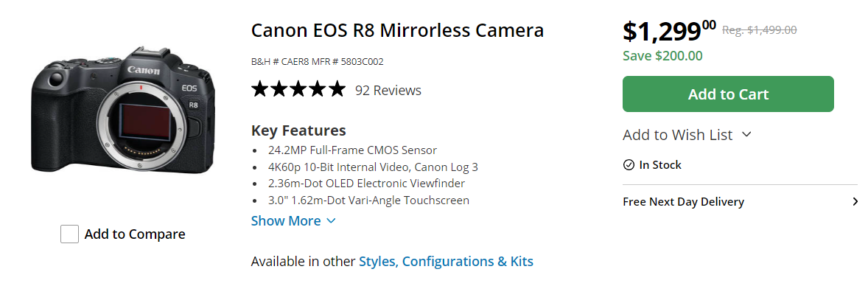868x286 pixels.
Task: Click the Save $200.00 text
Action: pos(662,56)
